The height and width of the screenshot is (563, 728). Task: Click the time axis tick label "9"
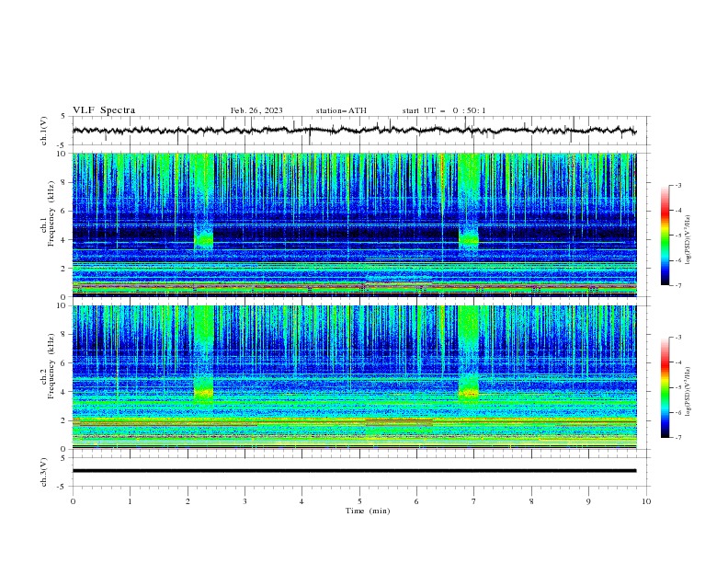[588, 501]
